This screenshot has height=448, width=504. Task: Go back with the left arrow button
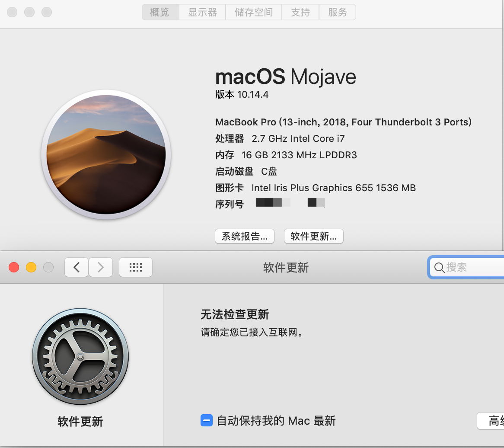[77, 267]
